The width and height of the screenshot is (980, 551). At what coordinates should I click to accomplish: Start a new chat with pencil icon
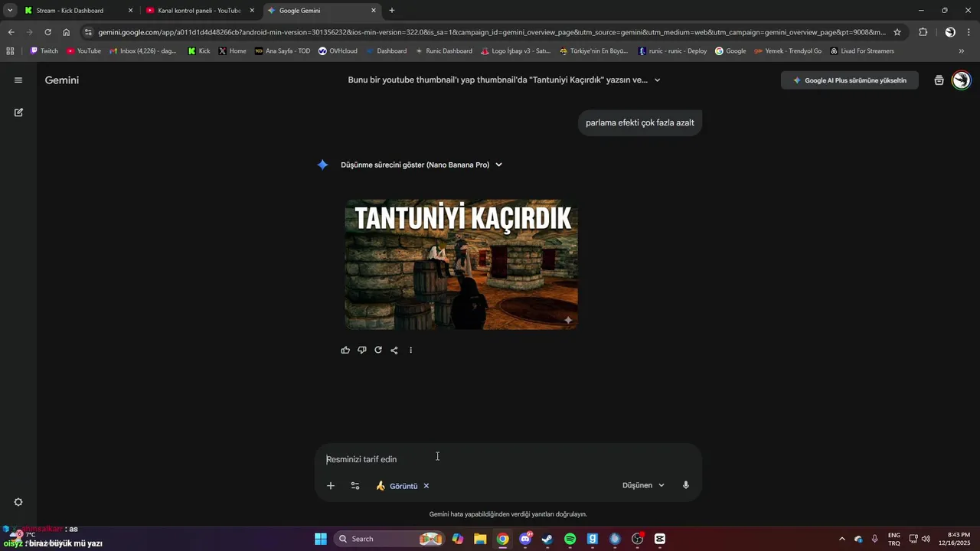[x=18, y=112]
